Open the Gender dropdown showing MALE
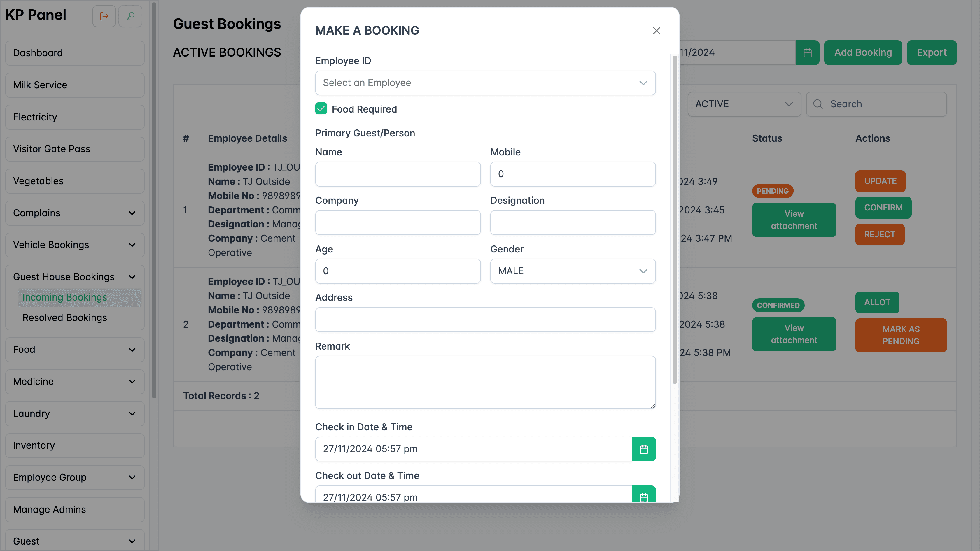The image size is (980, 551). pos(573,271)
